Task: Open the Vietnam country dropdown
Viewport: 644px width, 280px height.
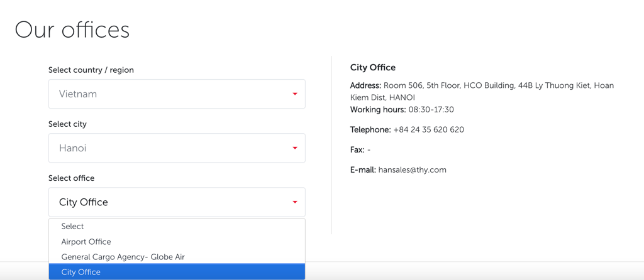Action: [176, 94]
